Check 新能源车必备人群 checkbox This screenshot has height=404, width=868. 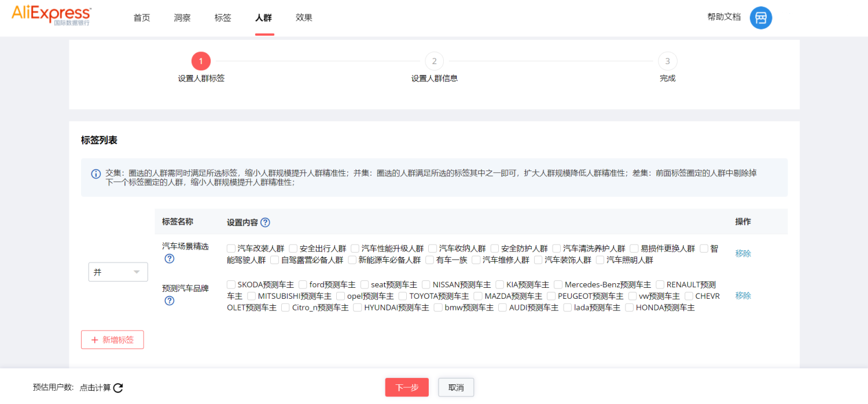pyautogui.click(x=352, y=260)
